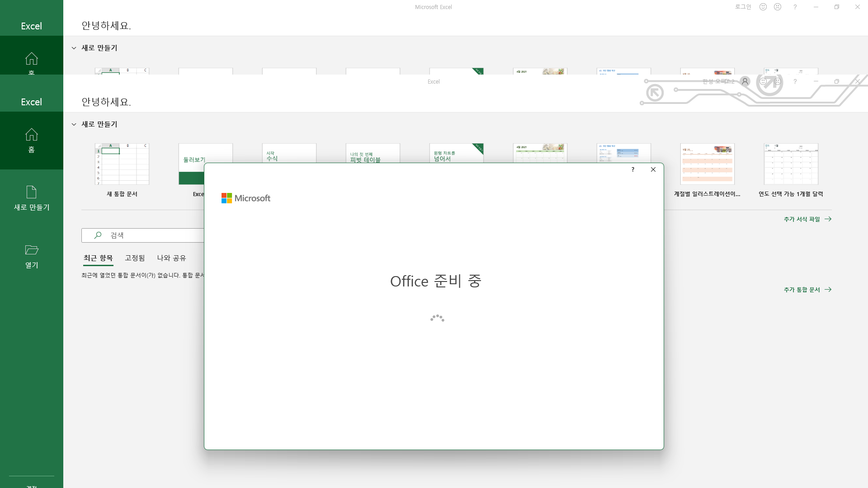868x488 pixels.
Task: Collapse the 새로 만들기 section in the front window
Action: pyautogui.click(x=74, y=124)
